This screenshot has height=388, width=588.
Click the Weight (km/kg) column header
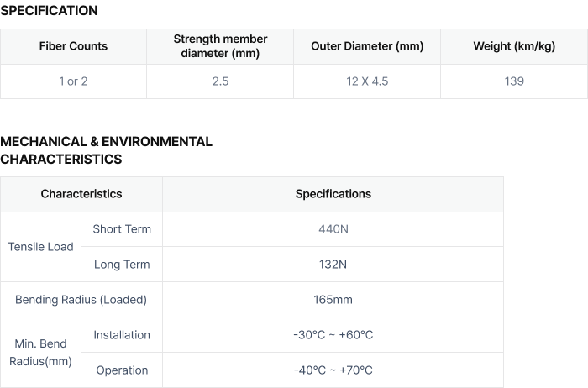coord(514,46)
